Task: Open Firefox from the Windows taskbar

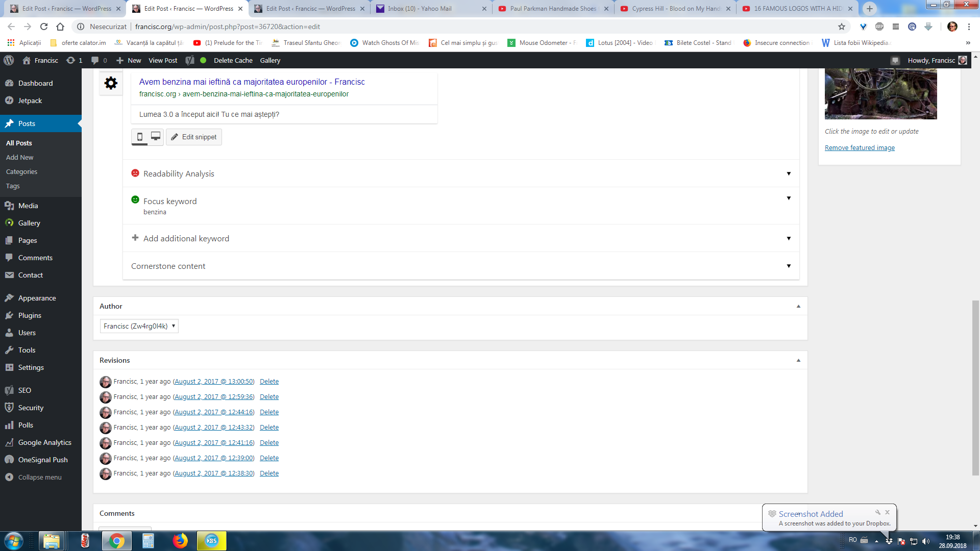Action: pyautogui.click(x=180, y=541)
